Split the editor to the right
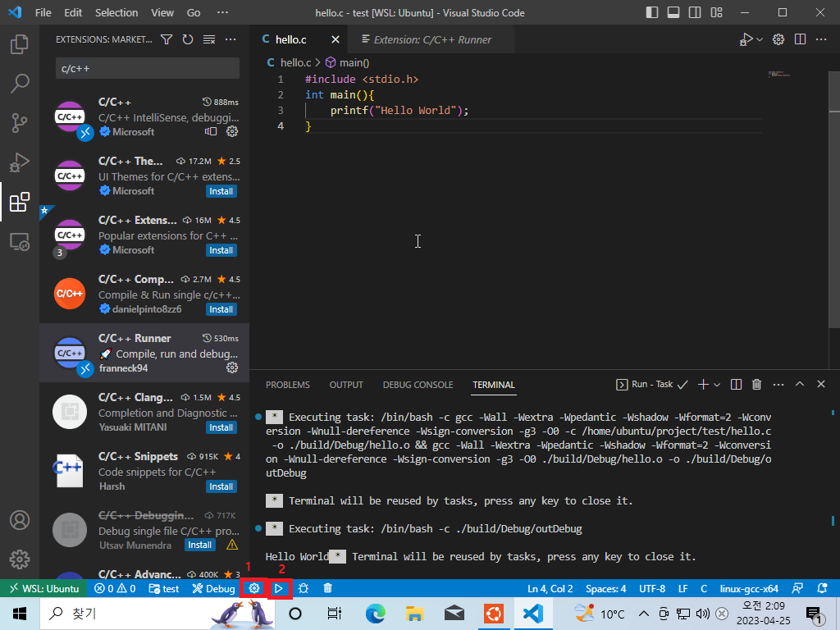 click(800, 39)
